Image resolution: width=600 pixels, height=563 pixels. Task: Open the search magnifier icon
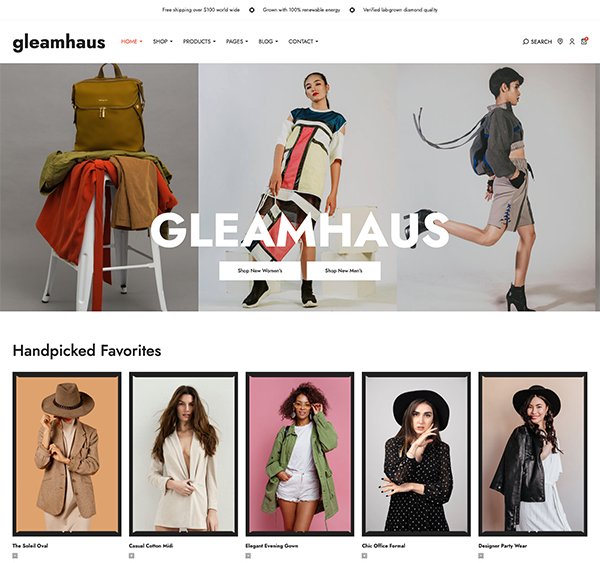525,41
